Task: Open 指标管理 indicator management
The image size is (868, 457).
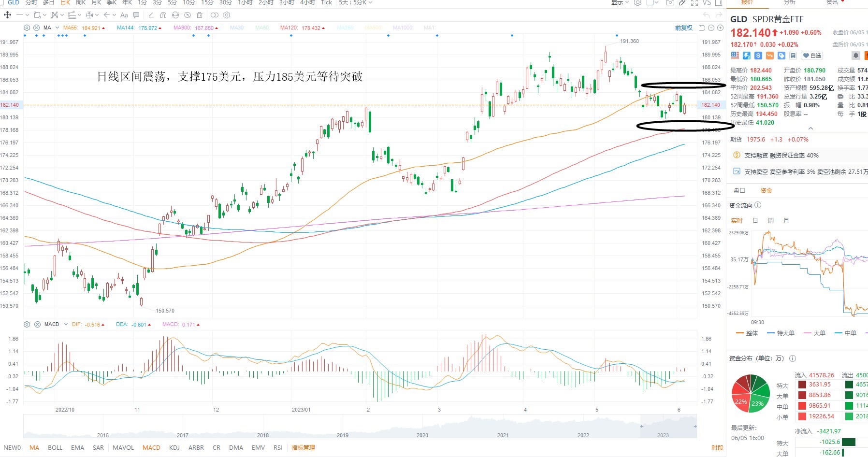Action: coord(303,447)
